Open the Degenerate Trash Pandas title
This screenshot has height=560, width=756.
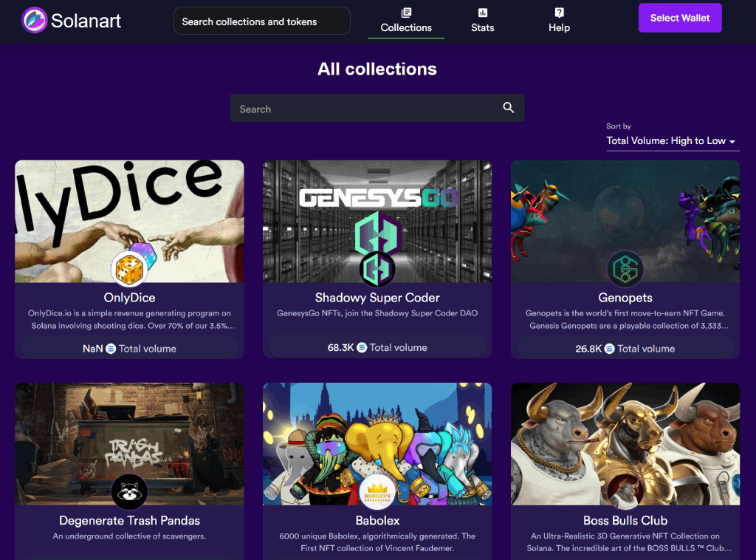pos(129,520)
